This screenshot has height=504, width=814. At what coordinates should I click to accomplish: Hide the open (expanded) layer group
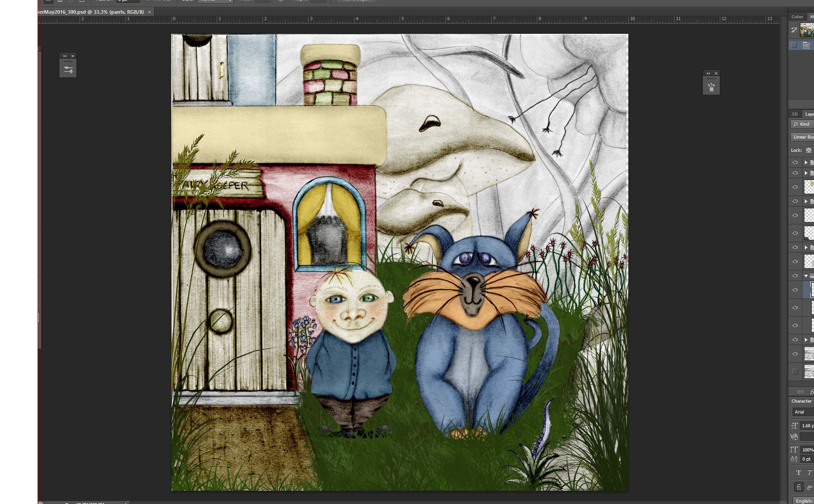795,276
